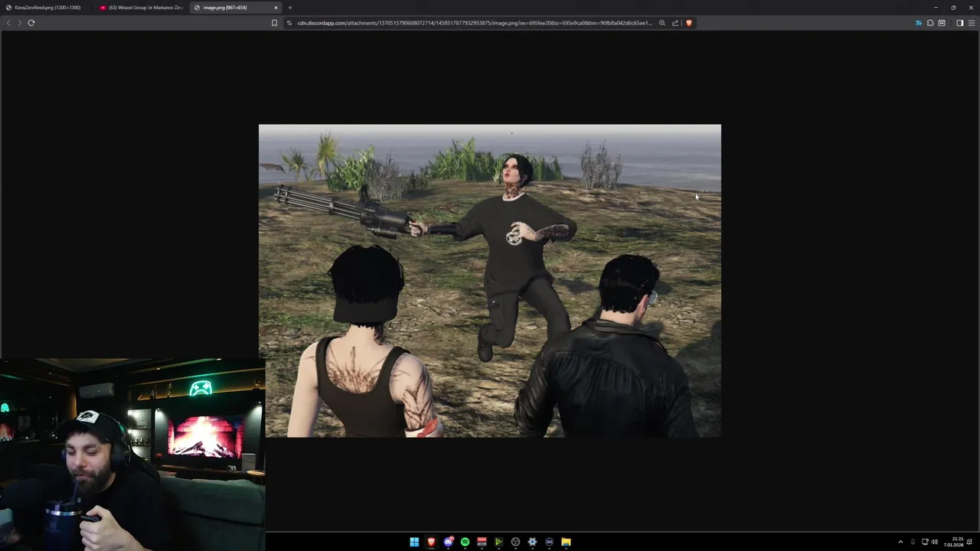
Task: Open File Explorer from the taskbar
Action: pyautogui.click(x=566, y=542)
